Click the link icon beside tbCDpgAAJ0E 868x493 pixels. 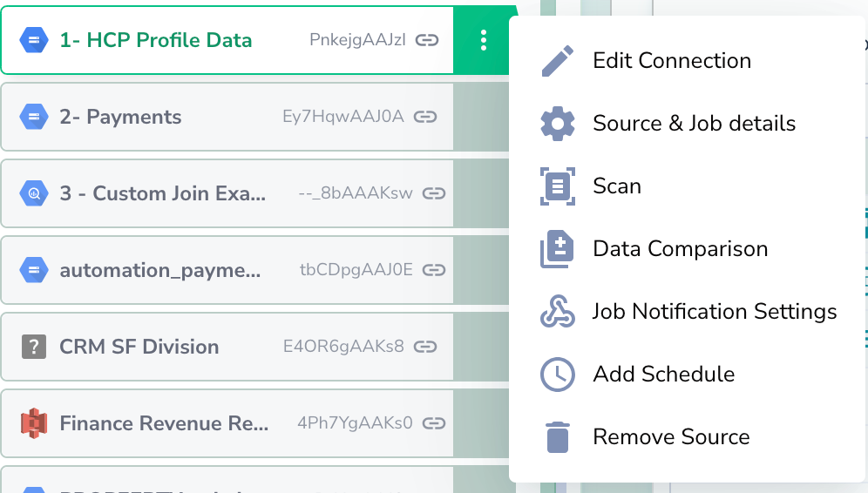click(433, 270)
